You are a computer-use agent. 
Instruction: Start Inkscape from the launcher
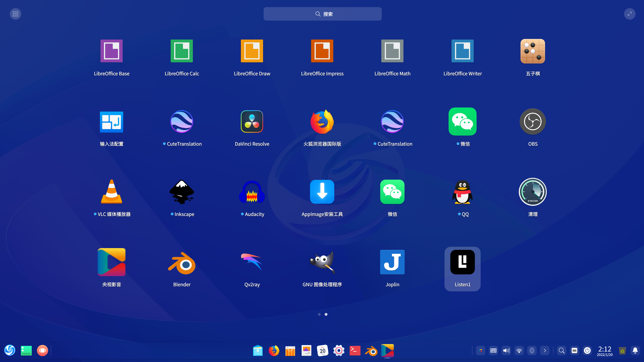click(x=182, y=192)
